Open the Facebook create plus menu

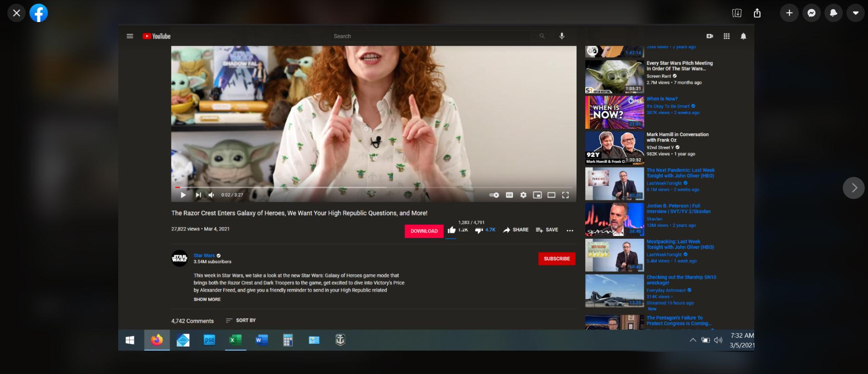pos(789,13)
